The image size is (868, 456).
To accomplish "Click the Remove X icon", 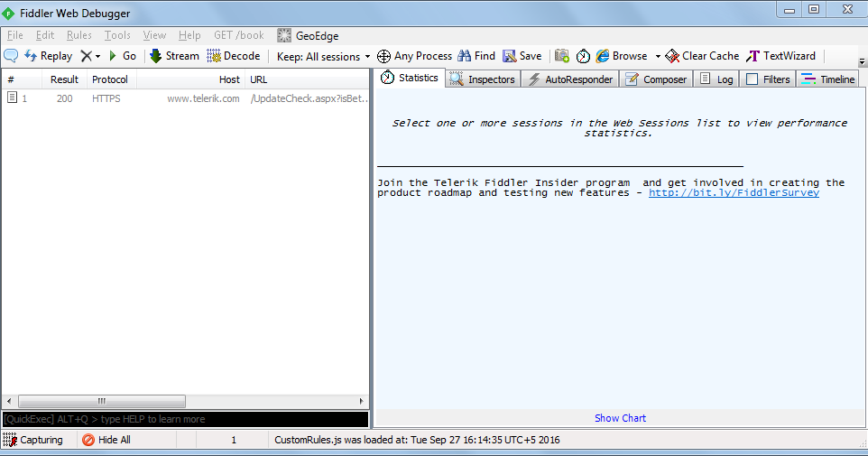I will (87, 56).
